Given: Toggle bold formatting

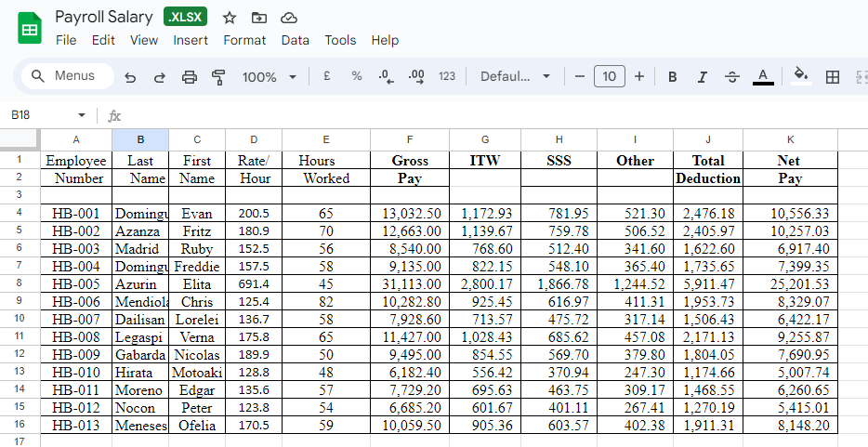Looking at the screenshot, I should 672,77.
